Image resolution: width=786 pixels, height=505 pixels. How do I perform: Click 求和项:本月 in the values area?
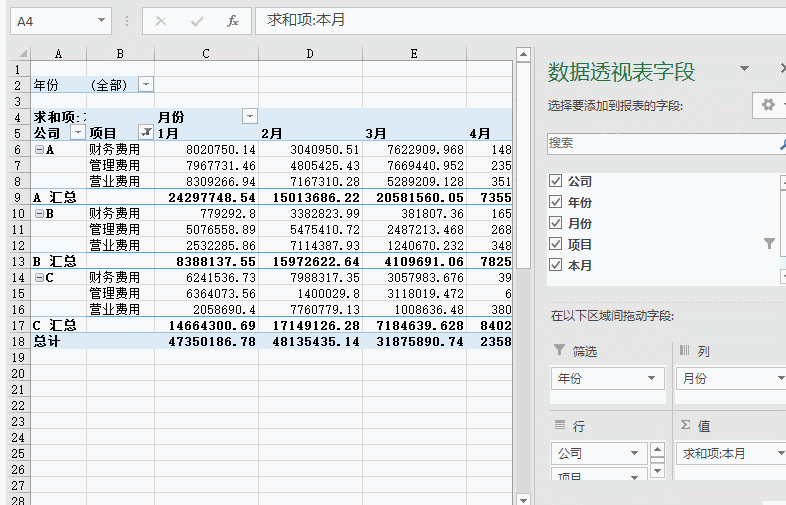(725, 453)
